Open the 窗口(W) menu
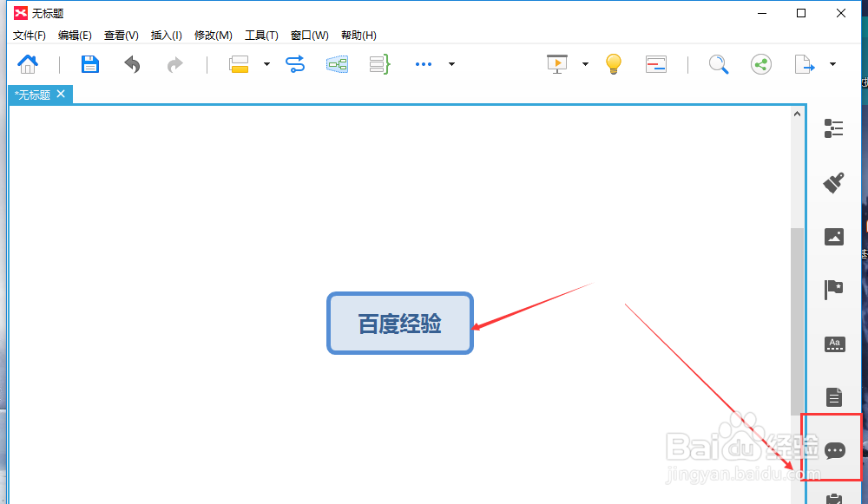 tap(310, 36)
